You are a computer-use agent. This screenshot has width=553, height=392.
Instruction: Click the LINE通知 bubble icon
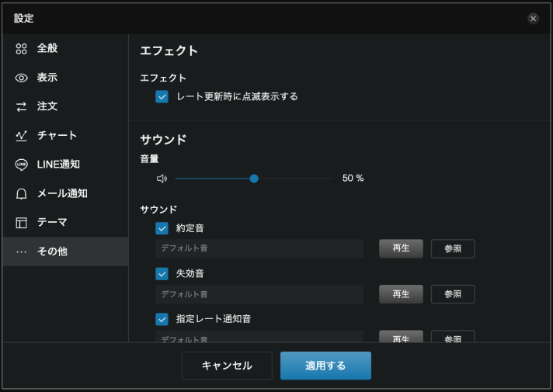tap(22, 165)
